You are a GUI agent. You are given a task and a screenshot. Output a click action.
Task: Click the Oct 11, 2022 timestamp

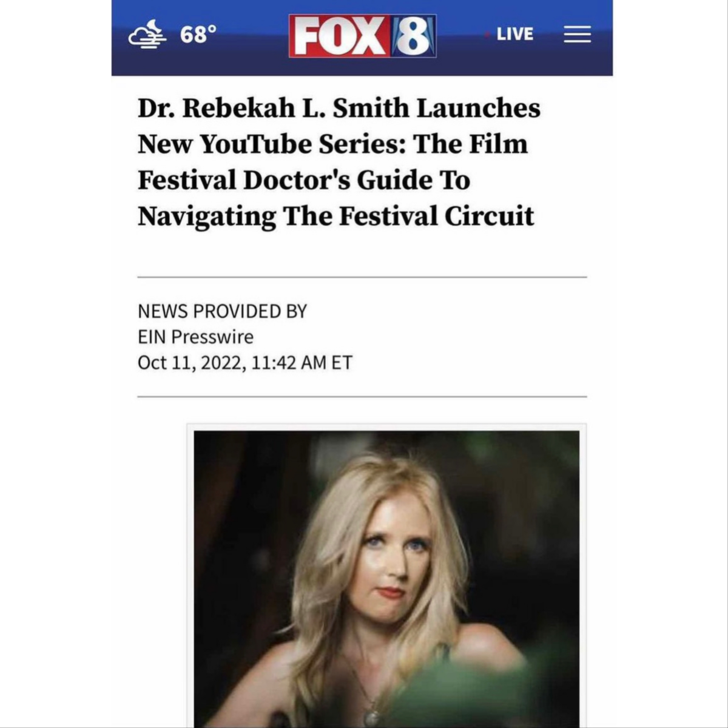245,363
